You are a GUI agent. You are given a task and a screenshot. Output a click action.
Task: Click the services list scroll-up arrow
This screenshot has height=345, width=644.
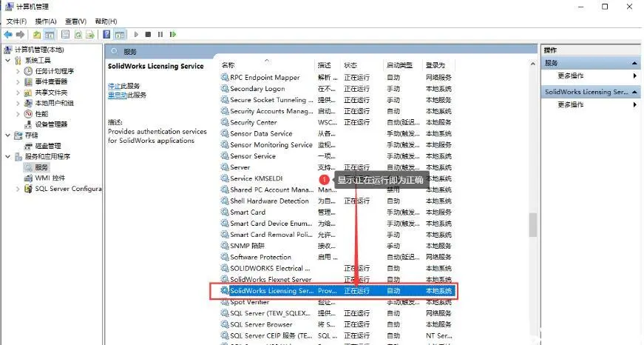[532, 64]
